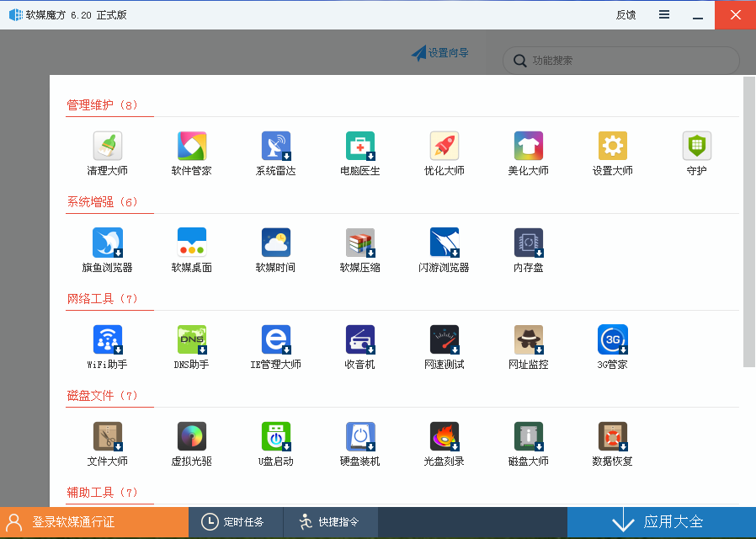Viewport: 756px width, 539px height.
Task: Open 系统雷达 system radar
Action: pos(276,154)
